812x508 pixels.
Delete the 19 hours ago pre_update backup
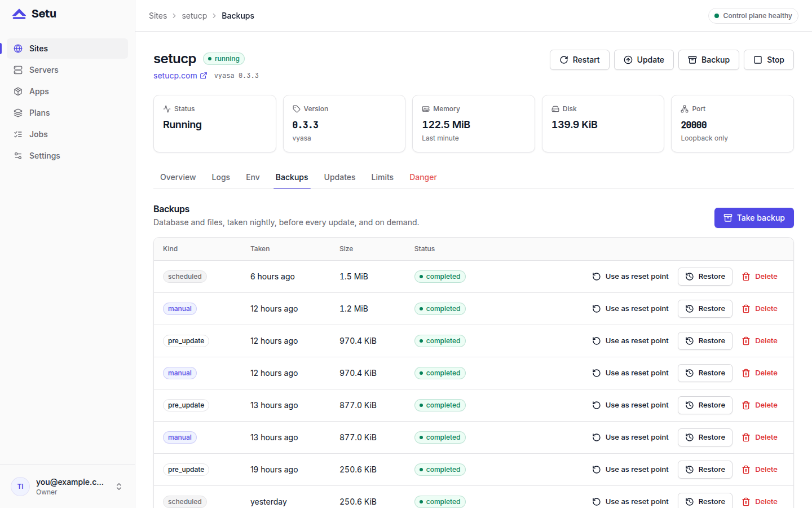[760, 470]
